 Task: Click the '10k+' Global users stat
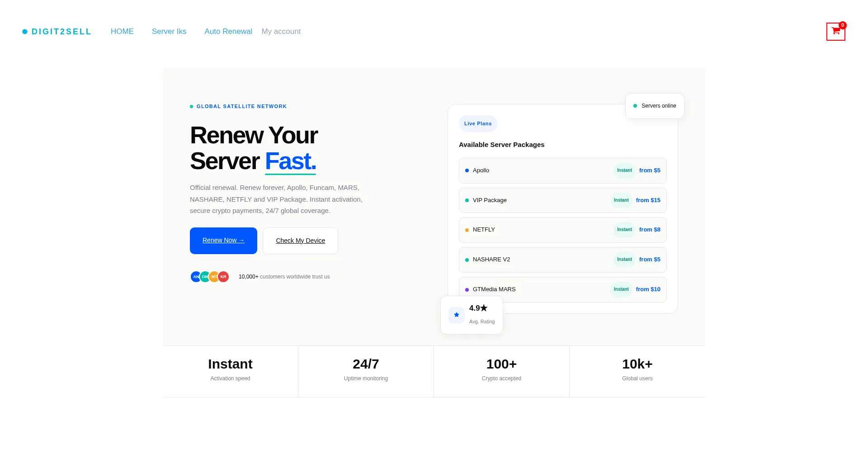point(637,371)
